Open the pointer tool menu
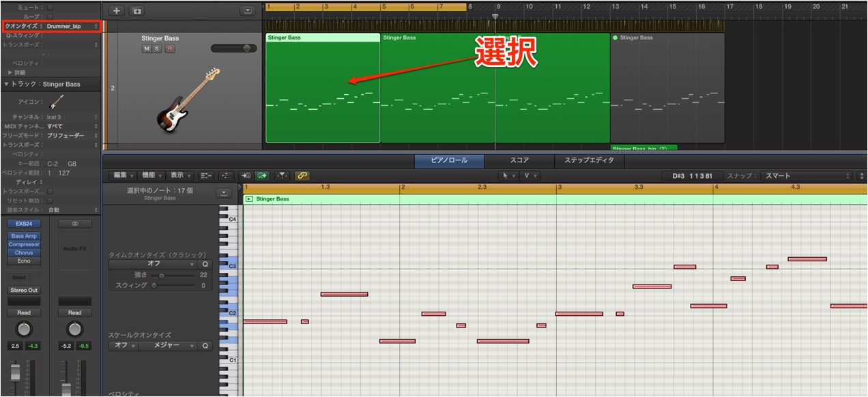 tap(509, 176)
